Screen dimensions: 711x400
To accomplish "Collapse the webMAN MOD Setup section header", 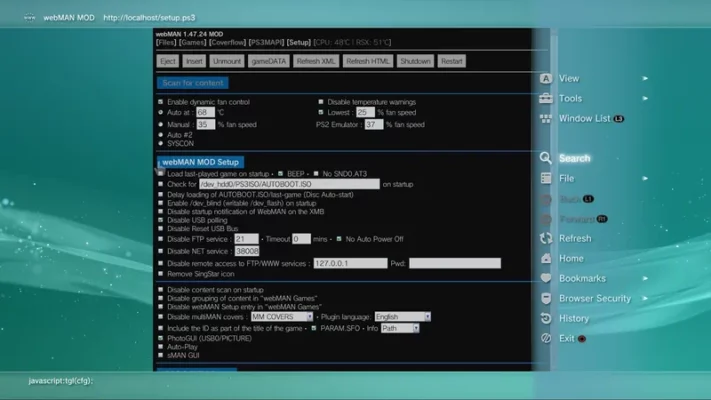I will 200,162.
